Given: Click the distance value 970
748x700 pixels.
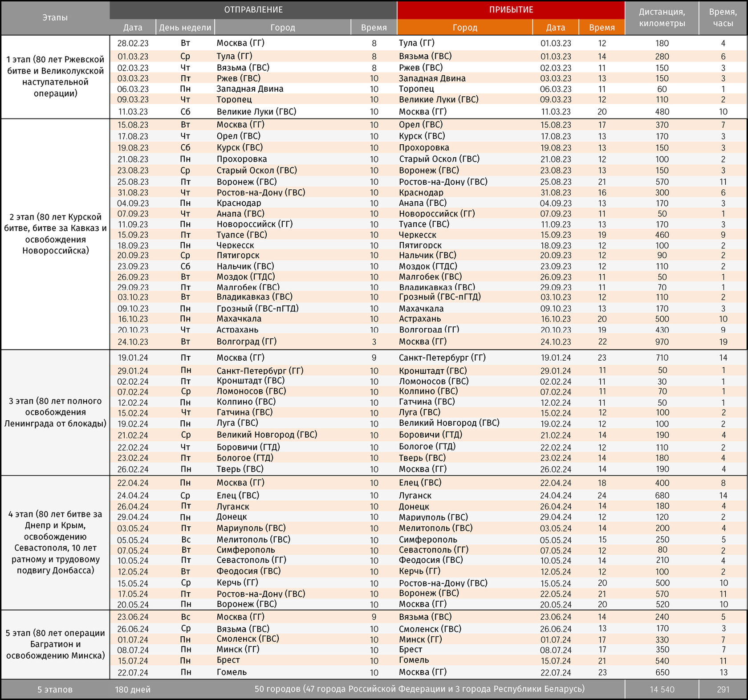Looking at the screenshot, I should click(x=662, y=342).
